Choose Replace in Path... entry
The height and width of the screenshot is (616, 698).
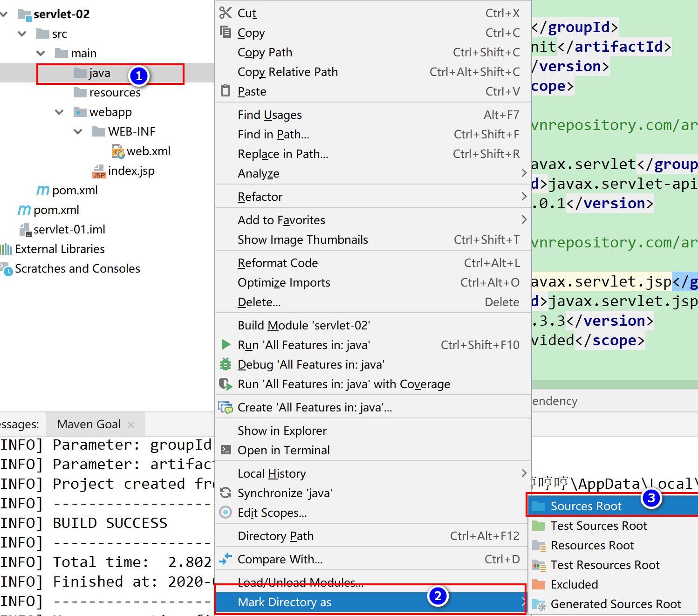point(373,154)
